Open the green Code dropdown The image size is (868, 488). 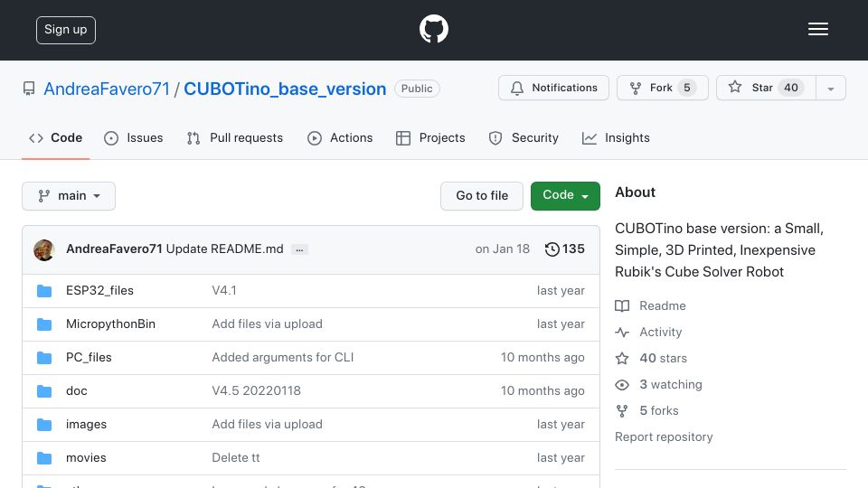(x=565, y=196)
